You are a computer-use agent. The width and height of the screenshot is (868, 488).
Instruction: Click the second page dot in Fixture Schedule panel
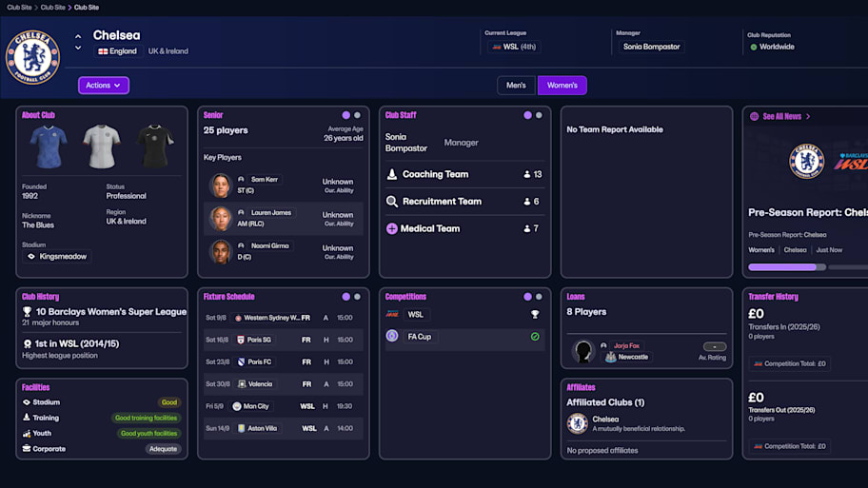[357, 297]
